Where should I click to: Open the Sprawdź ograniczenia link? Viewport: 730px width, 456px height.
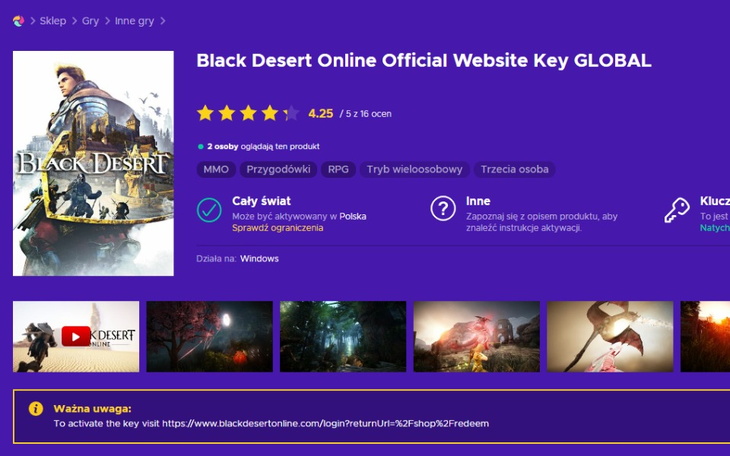277,228
